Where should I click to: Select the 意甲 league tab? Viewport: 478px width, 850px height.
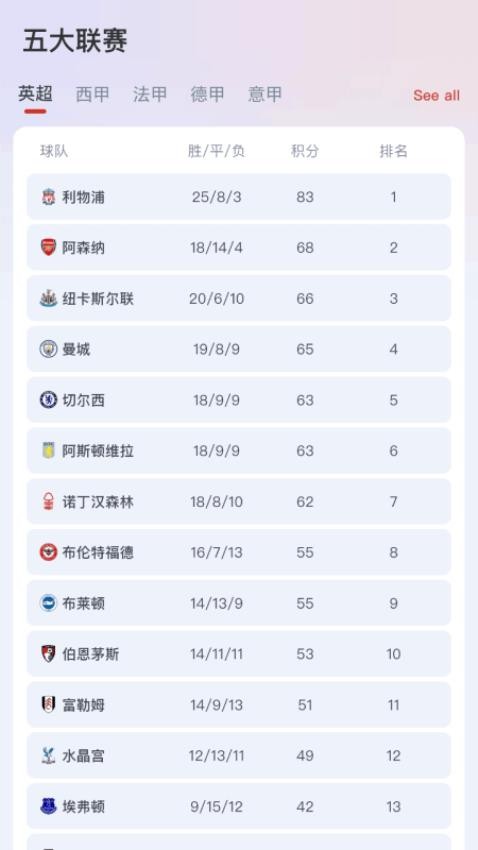[x=264, y=94]
